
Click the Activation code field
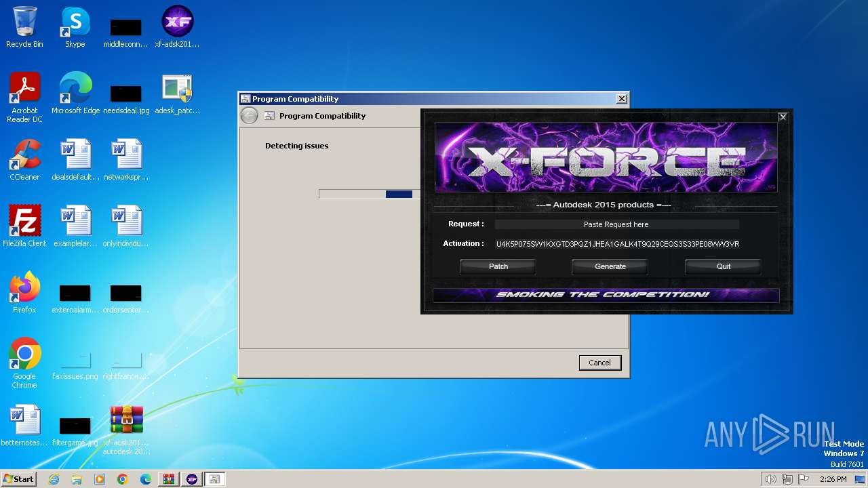click(618, 244)
